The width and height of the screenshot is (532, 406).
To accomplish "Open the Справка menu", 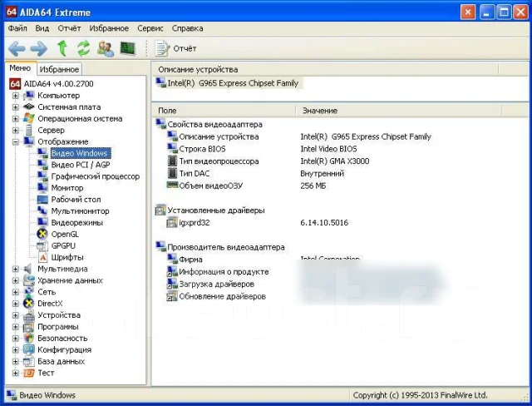I will [187, 28].
